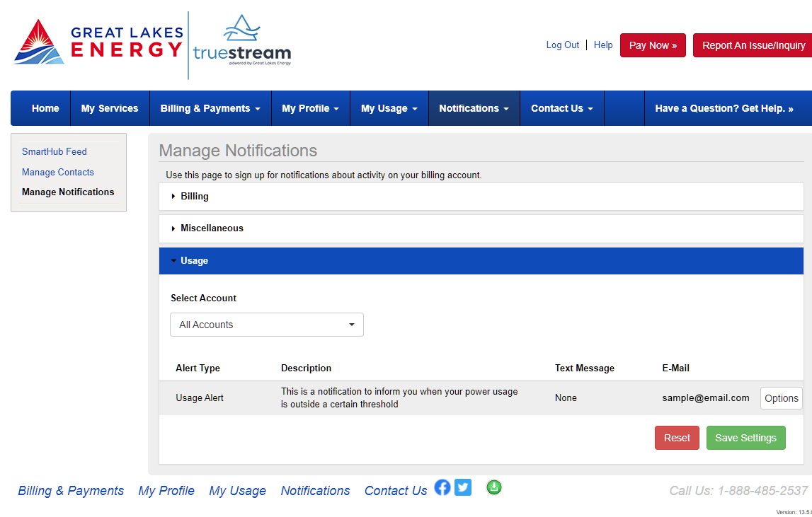
Task: Open the Contact Us menu
Action: [x=561, y=108]
